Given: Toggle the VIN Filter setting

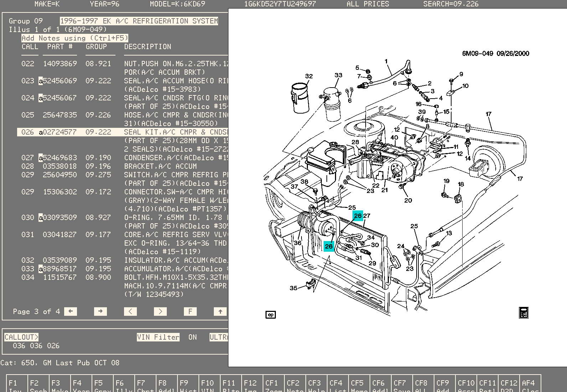Looking at the screenshot, I should (158, 337).
